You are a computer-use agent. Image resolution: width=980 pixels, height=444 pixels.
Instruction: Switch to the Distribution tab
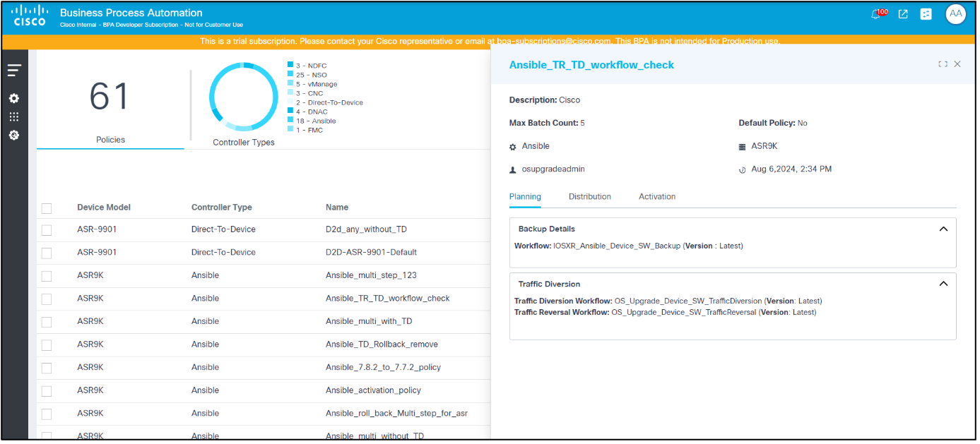tap(589, 197)
